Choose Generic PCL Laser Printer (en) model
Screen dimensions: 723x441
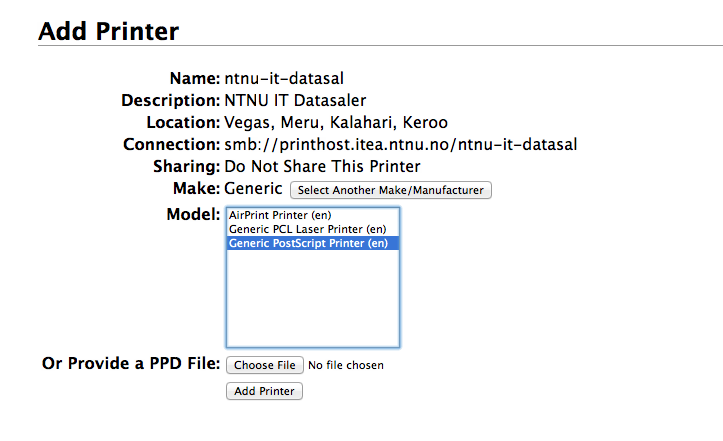313,229
